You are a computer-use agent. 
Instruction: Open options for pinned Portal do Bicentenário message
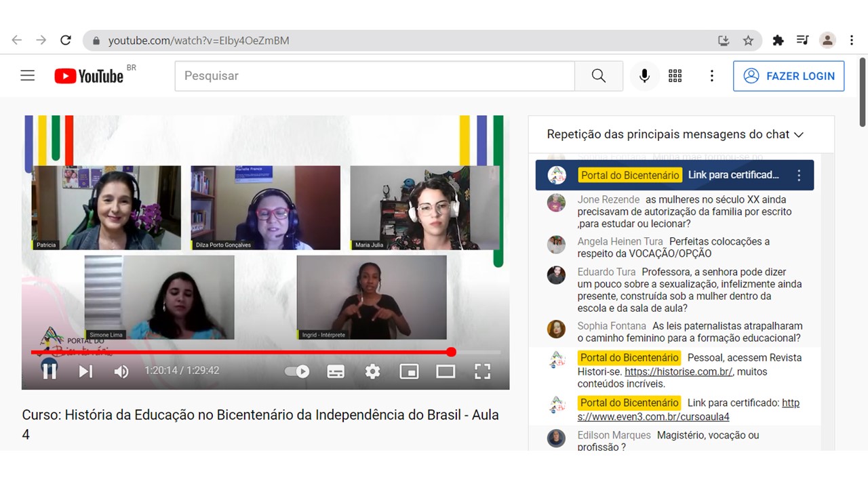point(799,176)
